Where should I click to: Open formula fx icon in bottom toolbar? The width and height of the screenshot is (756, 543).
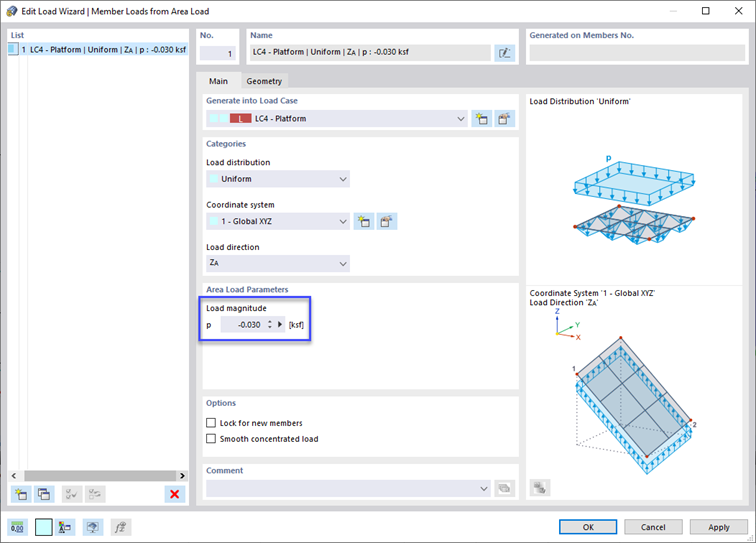121,527
